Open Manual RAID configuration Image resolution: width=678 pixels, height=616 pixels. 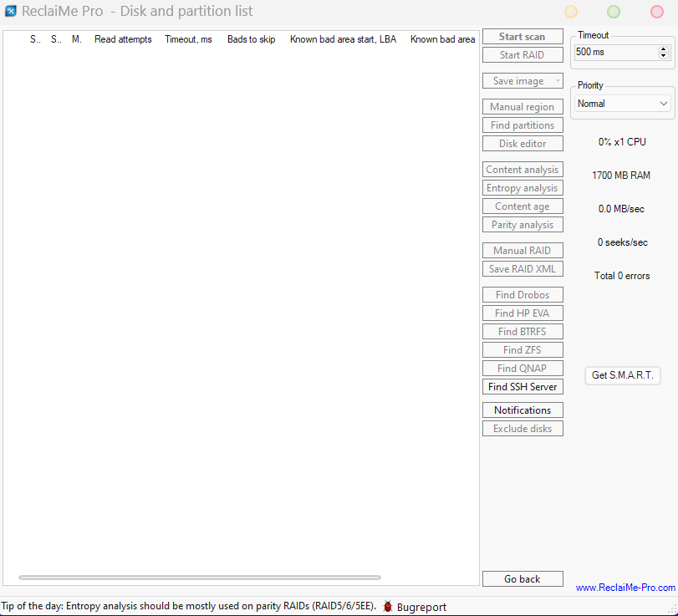point(523,251)
